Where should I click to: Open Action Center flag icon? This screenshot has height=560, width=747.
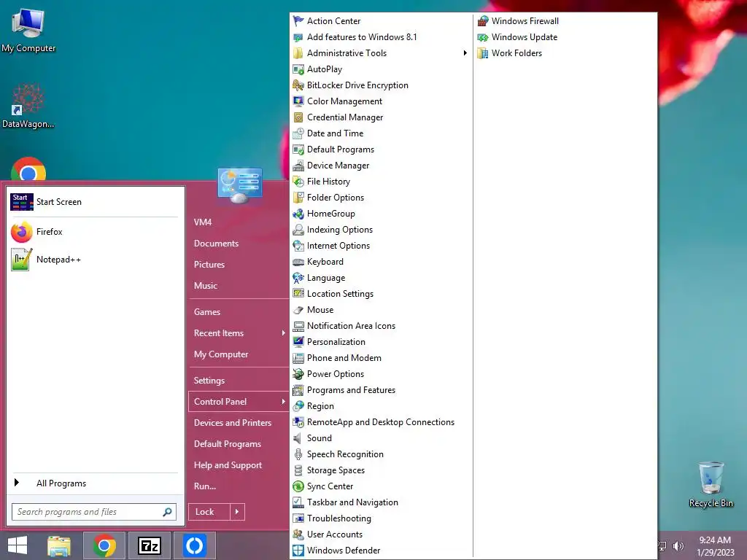(x=298, y=21)
